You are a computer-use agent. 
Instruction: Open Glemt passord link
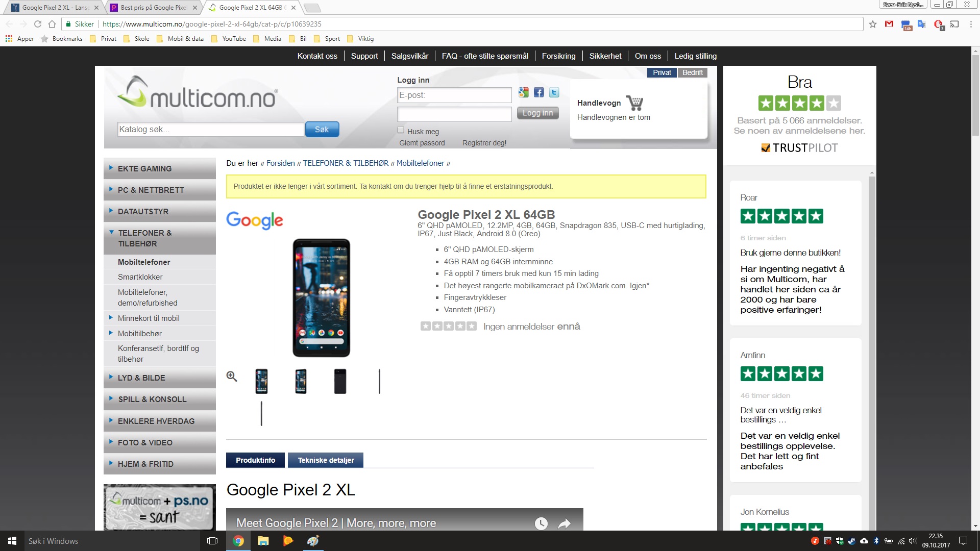click(422, 143)
